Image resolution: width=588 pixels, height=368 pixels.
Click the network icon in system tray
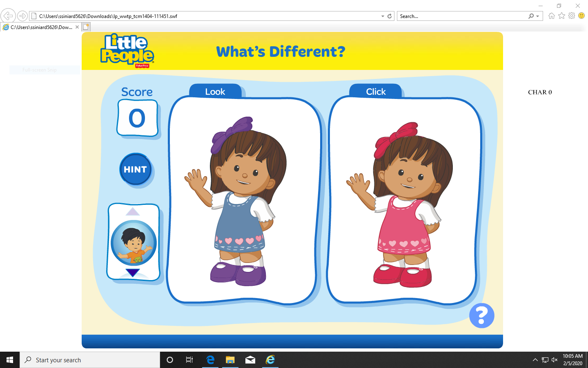pos(545,360)
